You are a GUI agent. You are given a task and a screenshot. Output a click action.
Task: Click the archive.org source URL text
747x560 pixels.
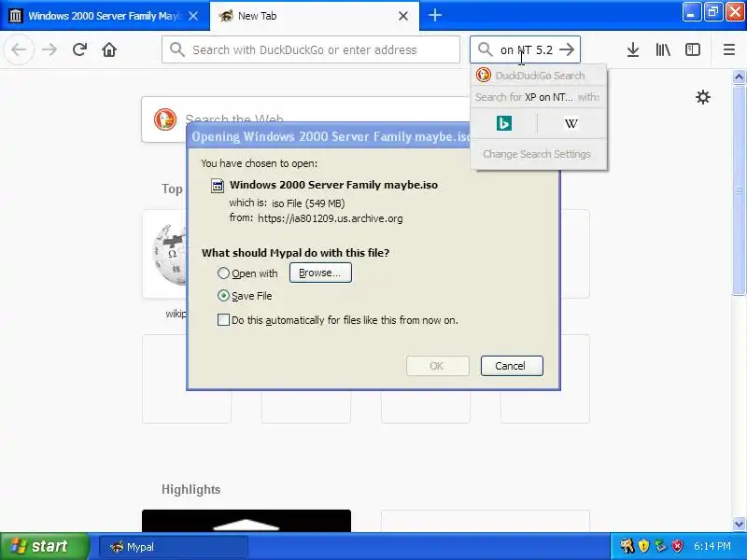(x=331, y=218)
